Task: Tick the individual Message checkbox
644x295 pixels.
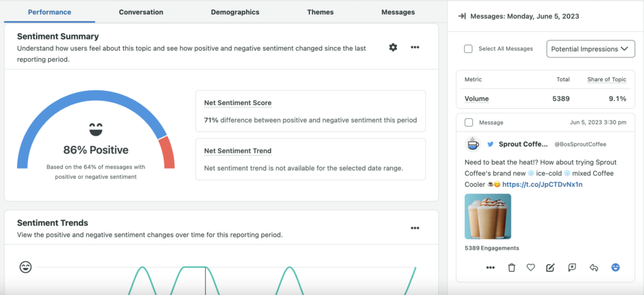Action: pyautogui.click(x=469, y=123)
